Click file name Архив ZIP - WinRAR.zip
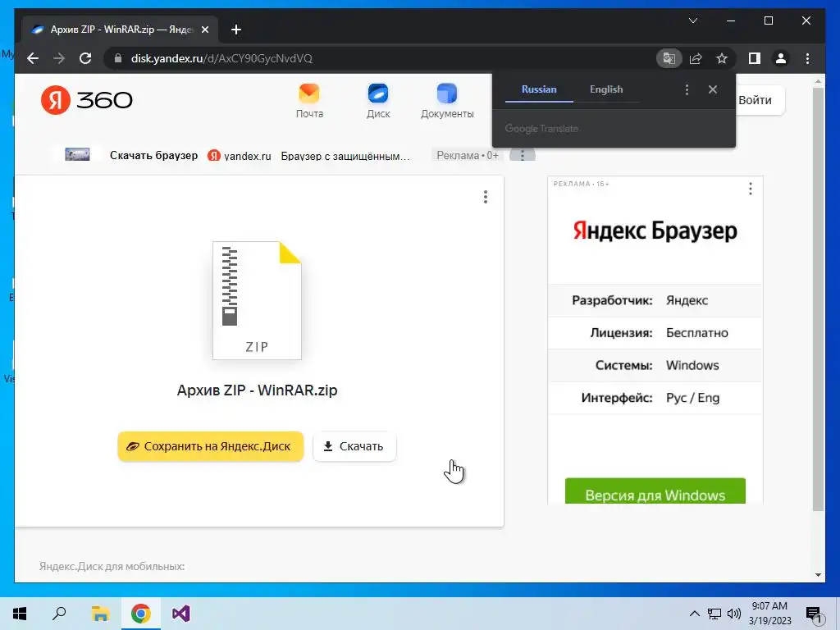The image size is (840, 630). tap(257, 390)
